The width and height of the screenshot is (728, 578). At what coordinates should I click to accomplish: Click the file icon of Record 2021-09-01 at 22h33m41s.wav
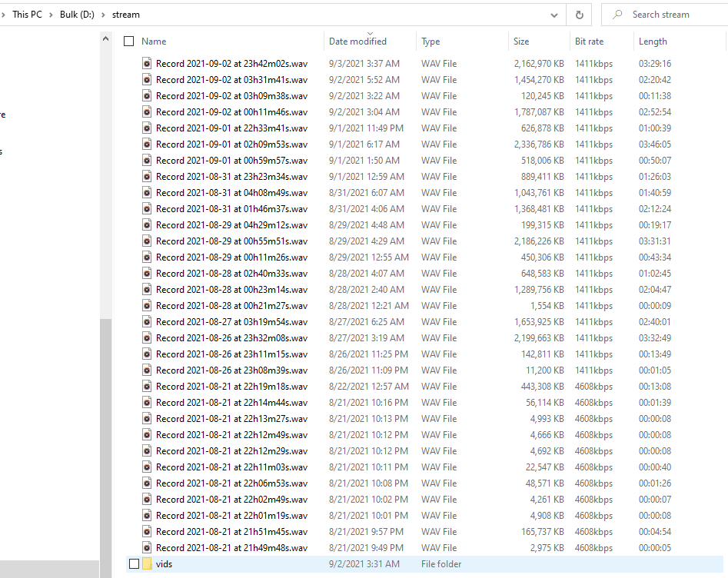[147, 128]
